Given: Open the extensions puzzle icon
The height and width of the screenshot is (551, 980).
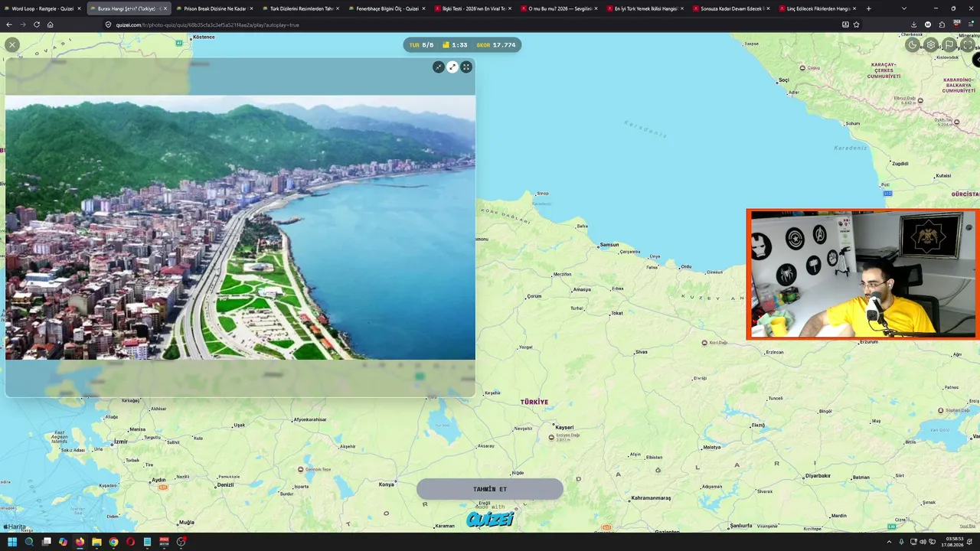Looking at the screenshot, I should [x=942, y=24].
